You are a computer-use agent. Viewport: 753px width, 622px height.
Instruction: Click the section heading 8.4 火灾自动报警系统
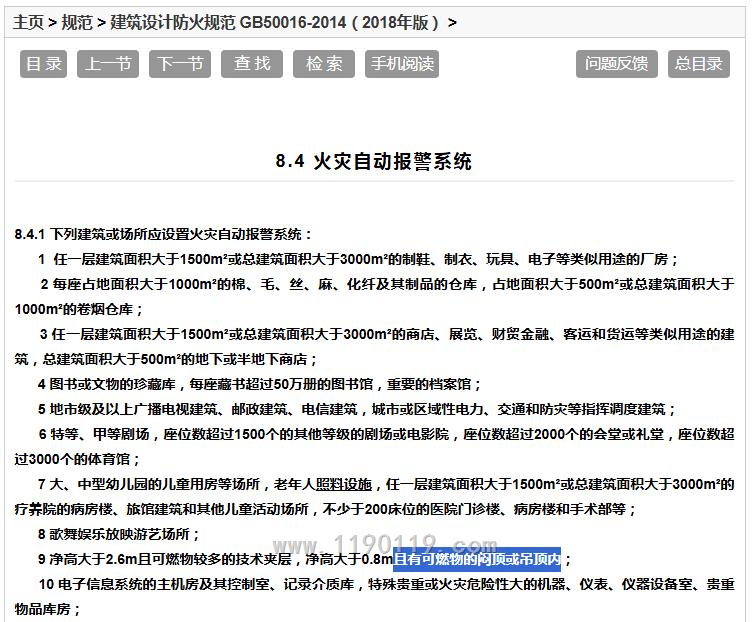coord(374,161)
